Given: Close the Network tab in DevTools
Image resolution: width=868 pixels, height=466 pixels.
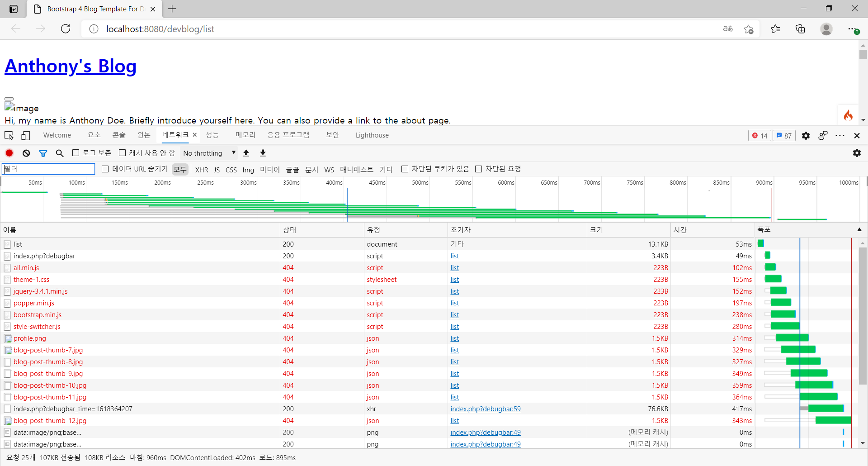Looking at the screenshot, I should (x=195, y=135).
